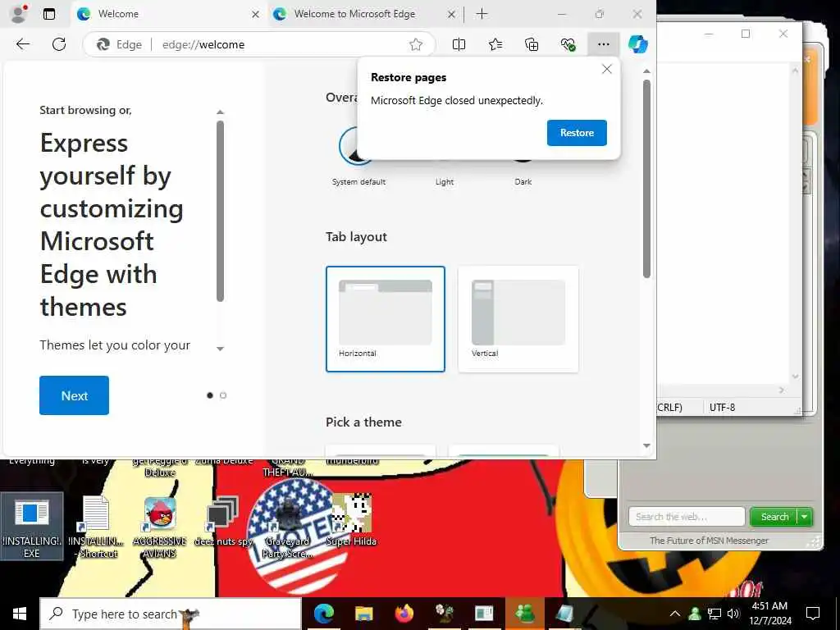Click the Search the web field
This screenshot has height=630, width=840.
pos(687,517)
